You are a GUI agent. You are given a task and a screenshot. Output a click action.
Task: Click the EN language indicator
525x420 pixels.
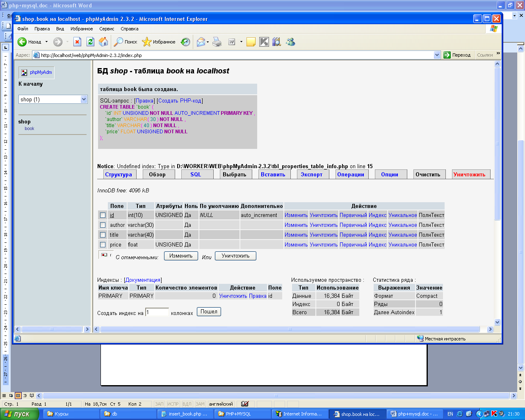pyautogui.click(x=450, y=414)
